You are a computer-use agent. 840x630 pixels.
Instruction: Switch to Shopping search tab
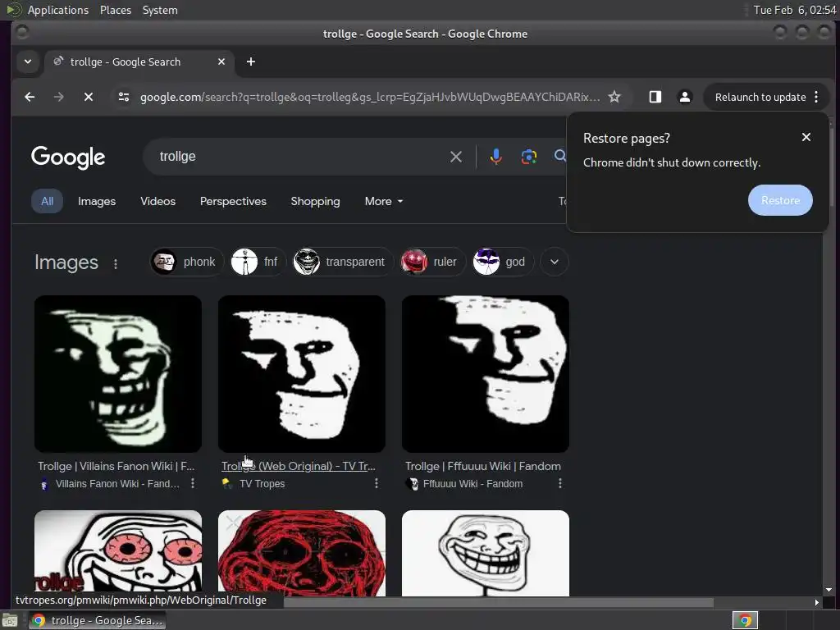[x=316, y=202]
